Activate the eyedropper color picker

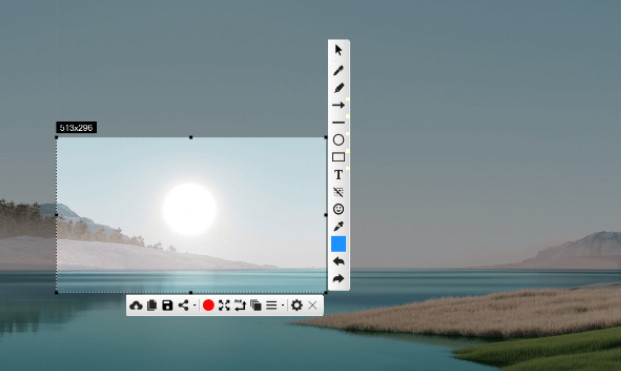pyautogui.click(x=338, y=226)
